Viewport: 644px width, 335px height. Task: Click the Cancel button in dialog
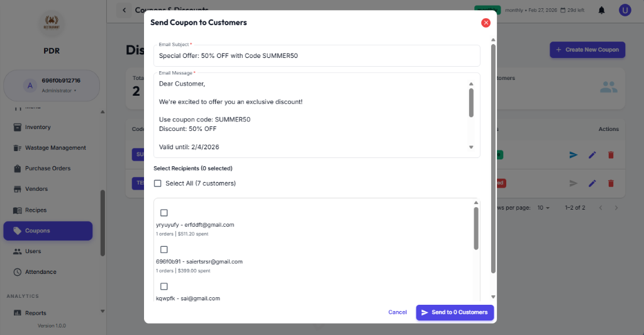tap(397, 312)
